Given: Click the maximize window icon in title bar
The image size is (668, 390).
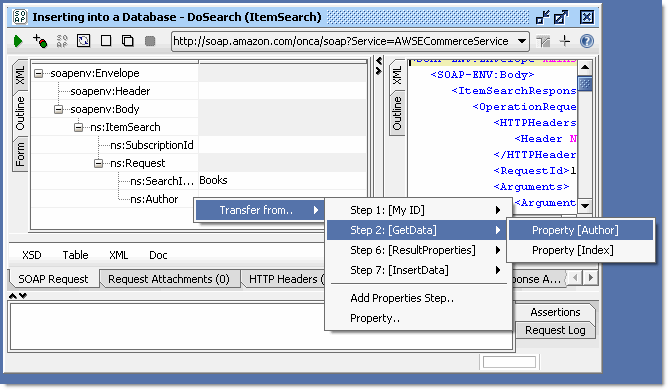Looking at the screenshot, I should (561, 17).
